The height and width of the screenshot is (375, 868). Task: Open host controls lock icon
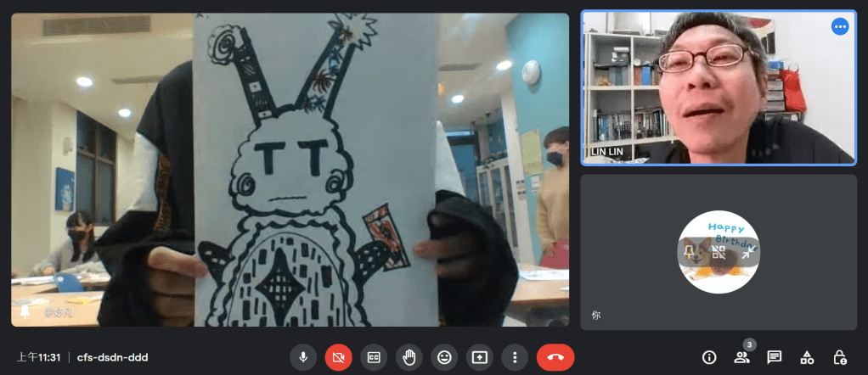coord(839,357)
